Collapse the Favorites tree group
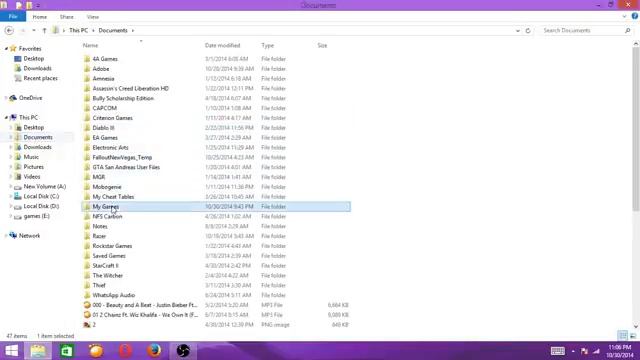The height and width of the screenshot is (360, 640). (6, 49)
